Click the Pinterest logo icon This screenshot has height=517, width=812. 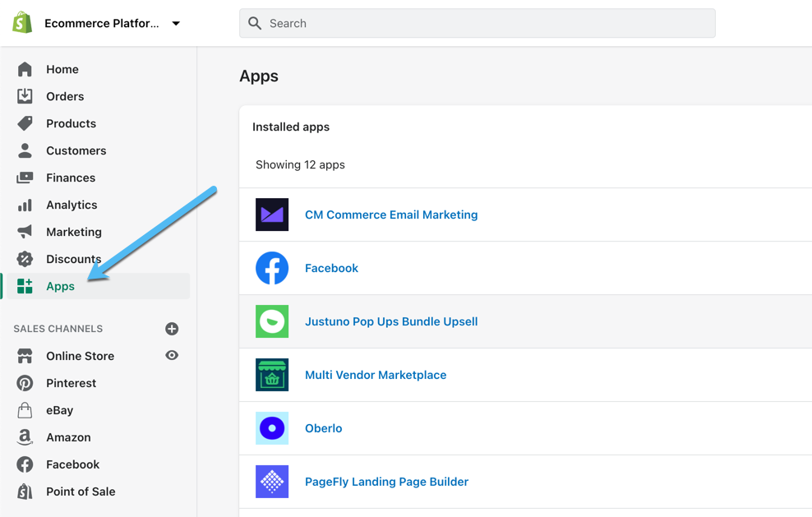[x=25, y=383]
